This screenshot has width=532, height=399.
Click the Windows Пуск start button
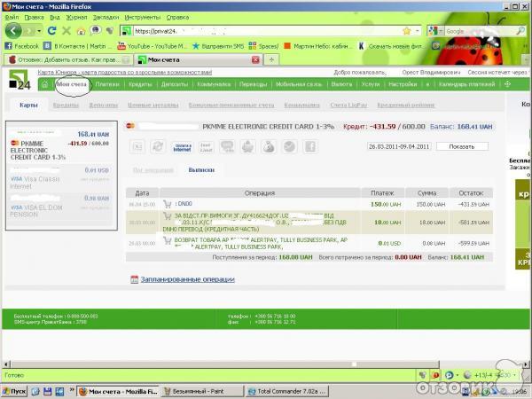pos(16,390)
